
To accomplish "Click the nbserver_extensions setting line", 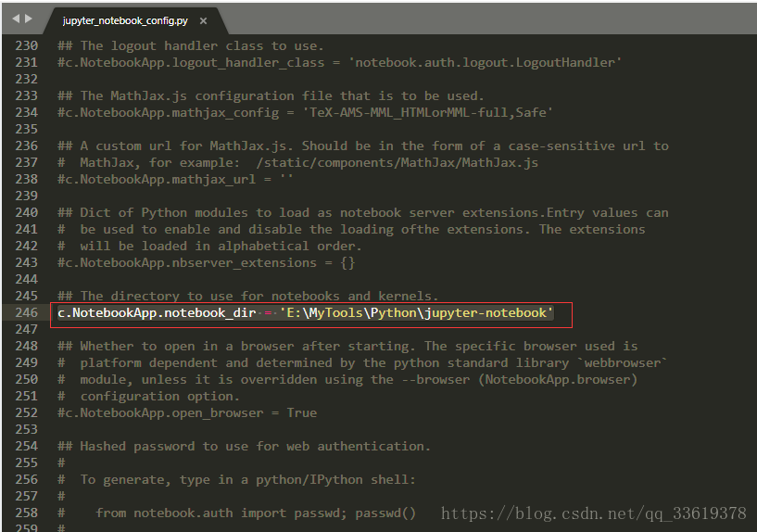I will [x=206, y=263].
